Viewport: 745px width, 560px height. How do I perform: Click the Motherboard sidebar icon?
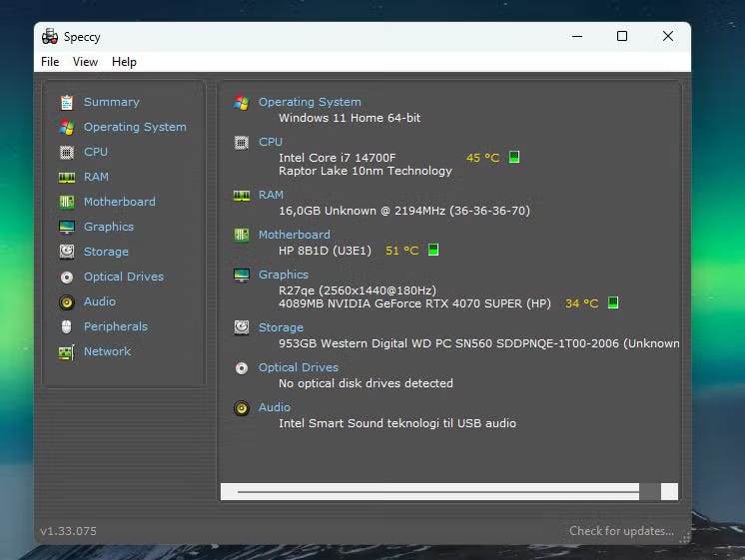(x=67, y=202)
